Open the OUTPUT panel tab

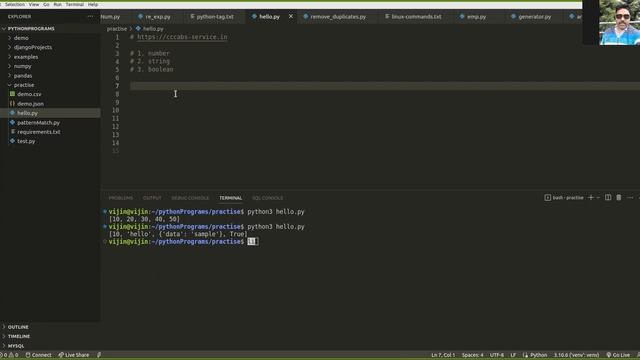coord(152,198)
